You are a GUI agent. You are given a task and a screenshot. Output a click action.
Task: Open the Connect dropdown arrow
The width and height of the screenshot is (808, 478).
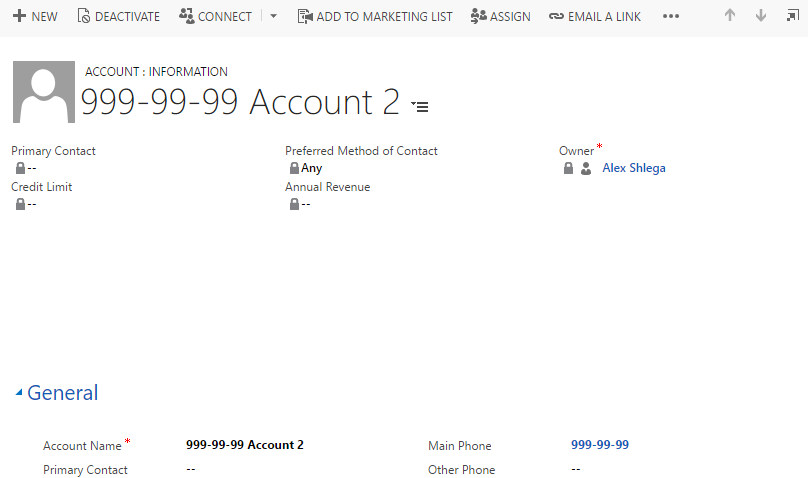(274, 16)
